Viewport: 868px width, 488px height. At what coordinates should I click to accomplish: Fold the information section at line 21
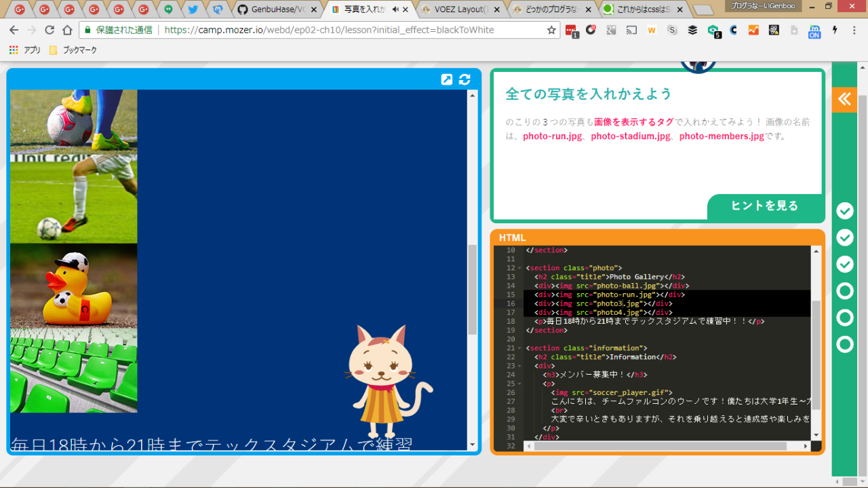point(519,348)
